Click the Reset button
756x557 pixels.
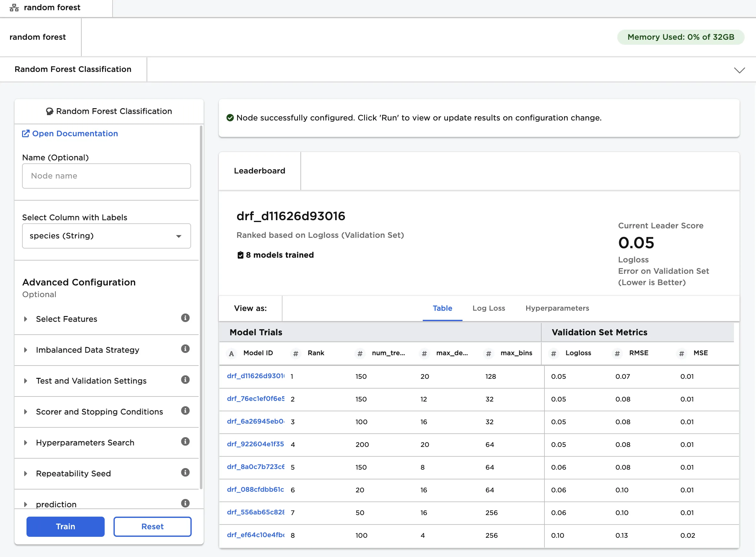point(152,527)
